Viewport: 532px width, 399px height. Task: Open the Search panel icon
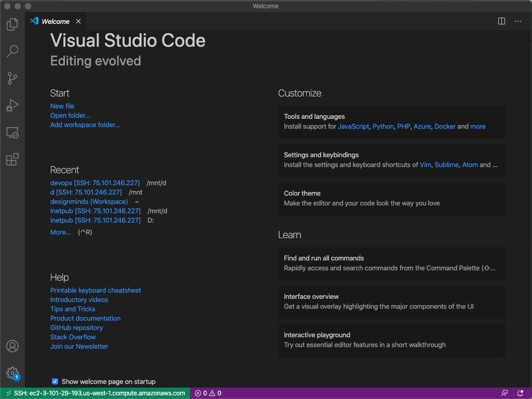[x=12, y=51]
